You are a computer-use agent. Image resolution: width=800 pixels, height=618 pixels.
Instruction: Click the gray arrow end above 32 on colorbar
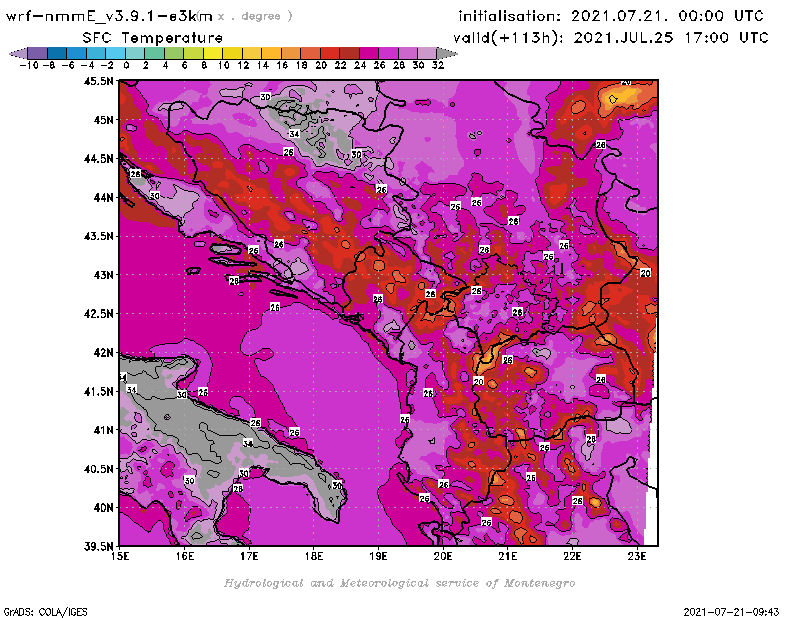[x=447, y=53]
